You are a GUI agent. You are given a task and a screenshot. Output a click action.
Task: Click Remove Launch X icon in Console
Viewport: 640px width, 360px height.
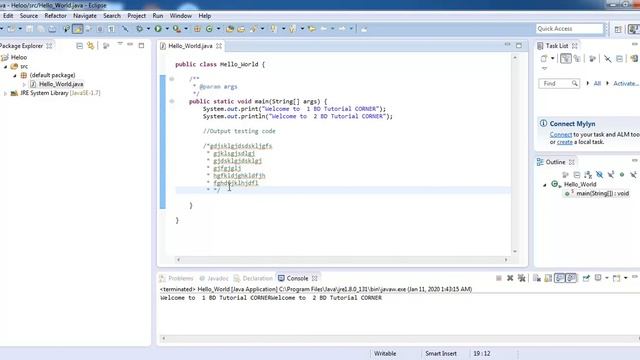coord(510,278)
